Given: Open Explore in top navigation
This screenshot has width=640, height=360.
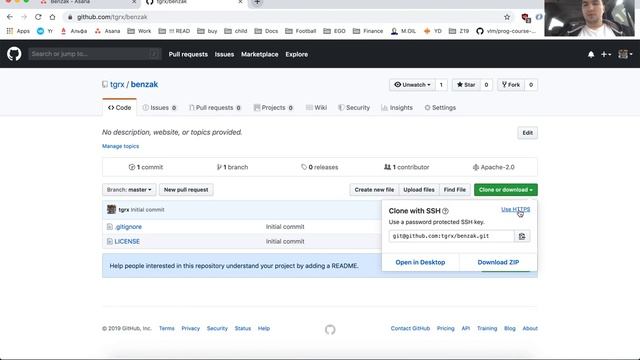Looking at the screenshot, I should [x=297, y=54].
